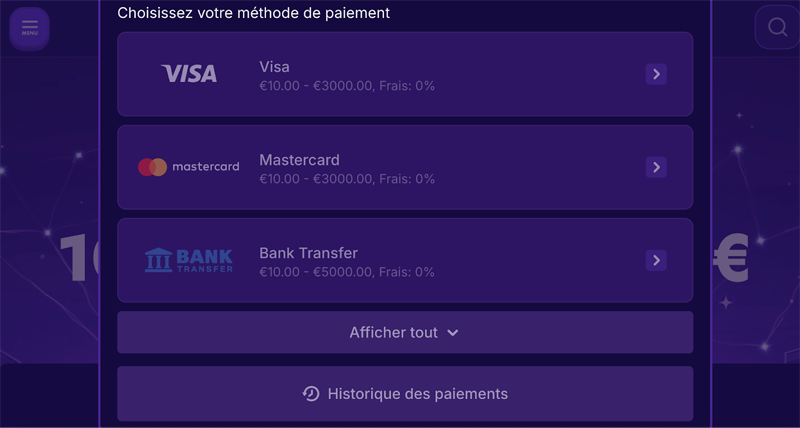Expand the list with the Afficher tout chevron

point(453,333)
